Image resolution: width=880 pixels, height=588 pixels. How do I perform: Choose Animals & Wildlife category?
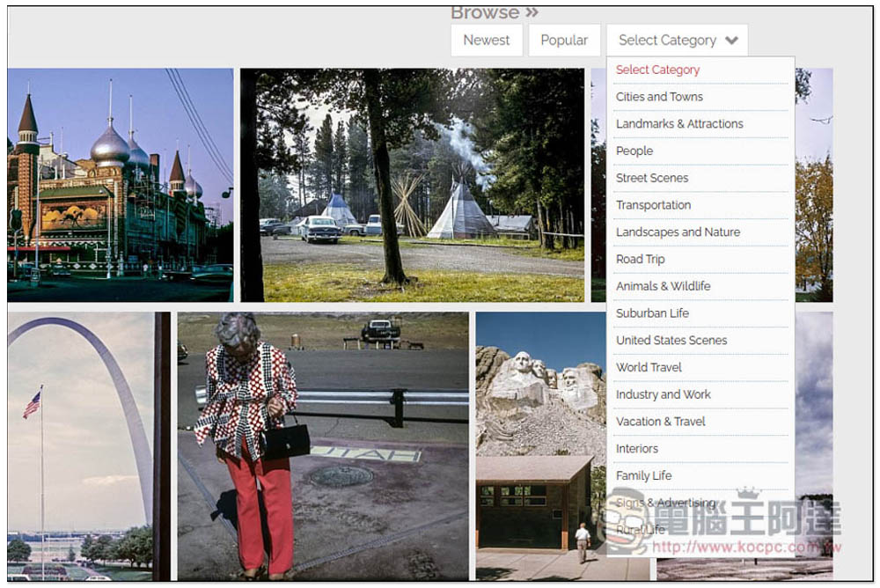(x=663, y=286)
